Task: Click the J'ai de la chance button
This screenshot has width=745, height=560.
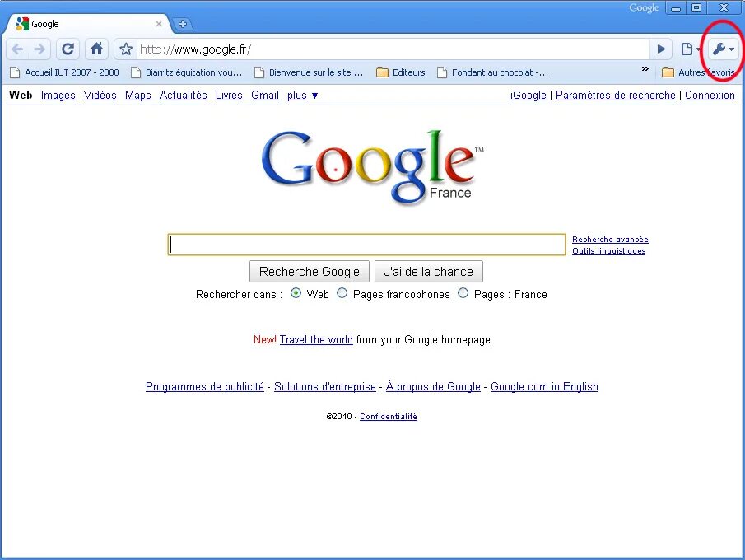Action: (x=429, y=272)
